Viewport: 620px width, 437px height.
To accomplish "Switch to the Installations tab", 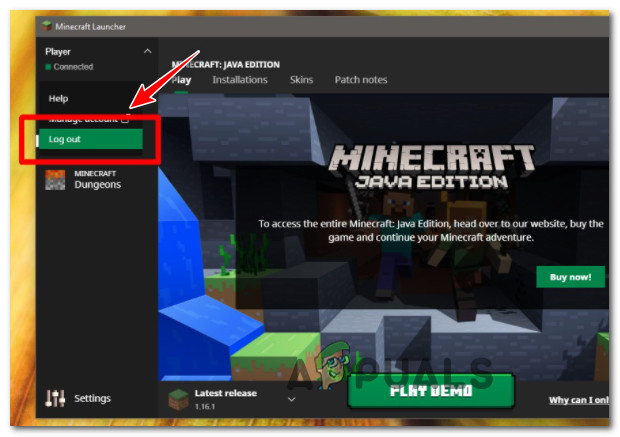I will pyautogui.click(x=240, y=80).
